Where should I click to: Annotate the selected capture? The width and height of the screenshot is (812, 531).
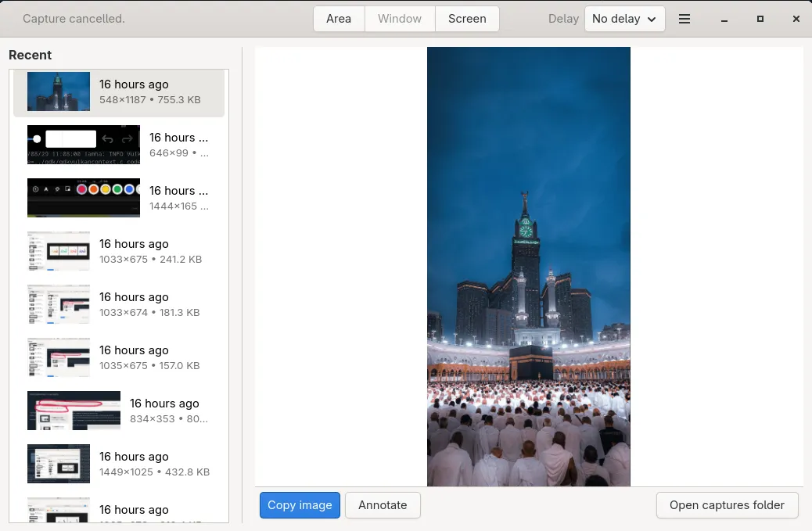click(x=383, y=505)
